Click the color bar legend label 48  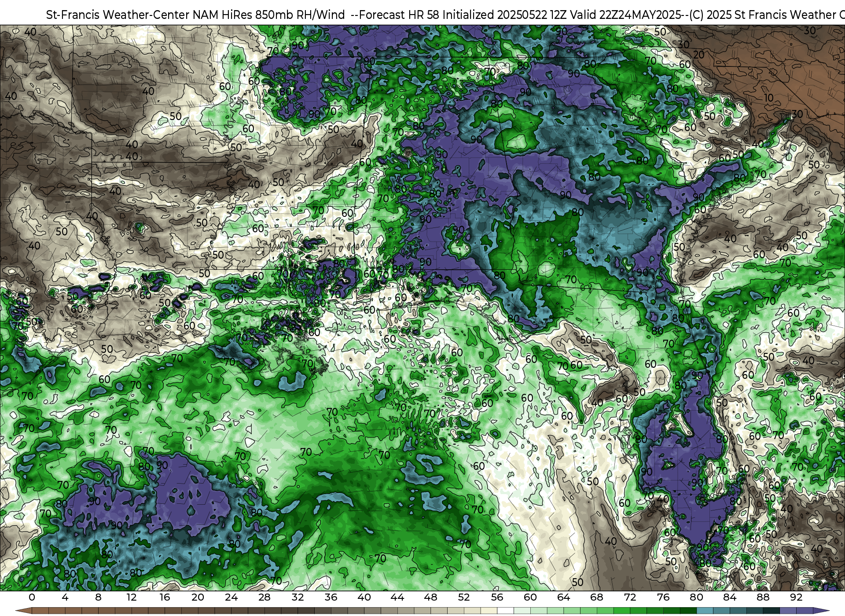point(430,597)
